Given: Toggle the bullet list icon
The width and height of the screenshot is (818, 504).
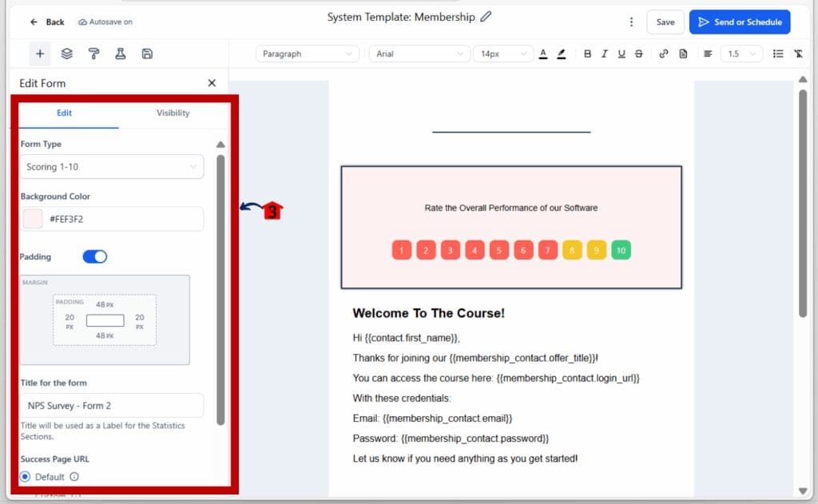Looking at the screenshot, I should [x=778, y=54].
